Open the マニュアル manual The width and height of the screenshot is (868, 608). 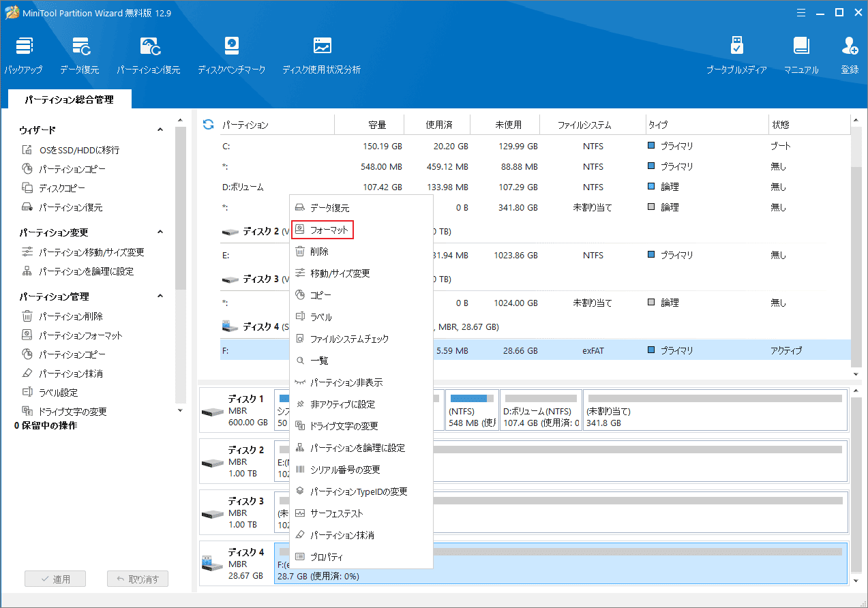(x=801, y=55)
